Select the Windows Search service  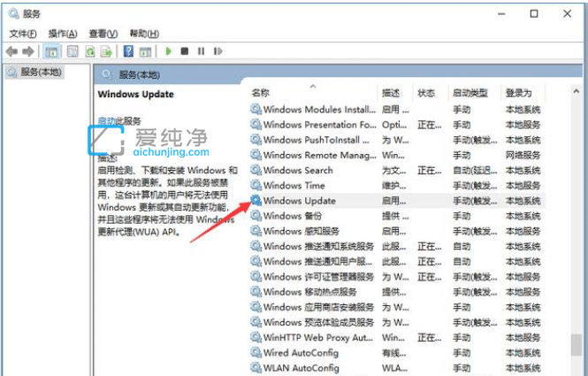pos(396,171)
